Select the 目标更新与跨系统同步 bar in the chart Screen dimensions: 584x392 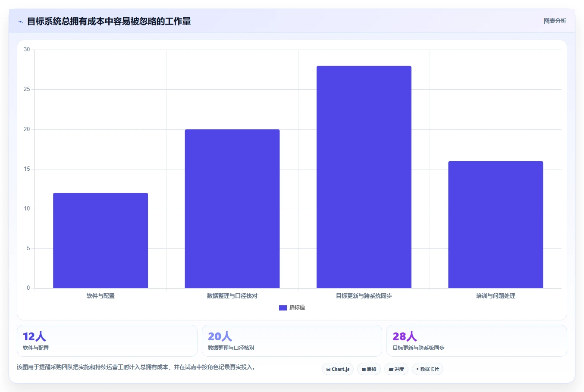point(364,177)
